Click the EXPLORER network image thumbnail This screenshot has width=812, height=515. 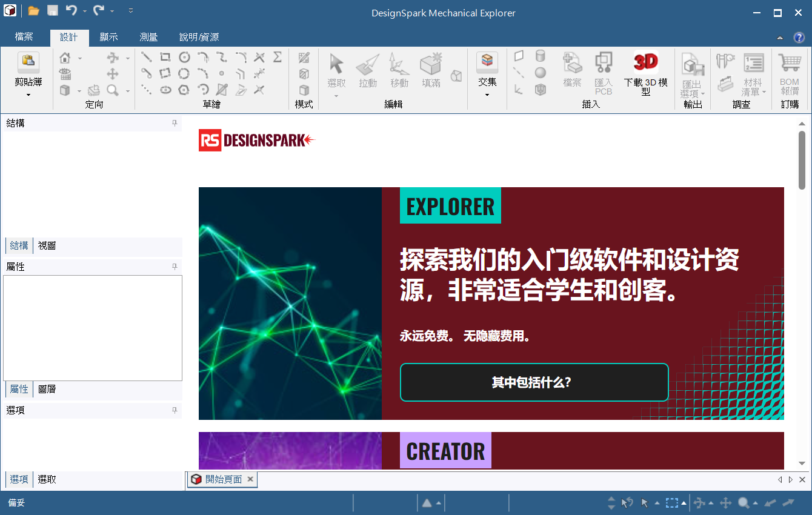tap(290, 304)
